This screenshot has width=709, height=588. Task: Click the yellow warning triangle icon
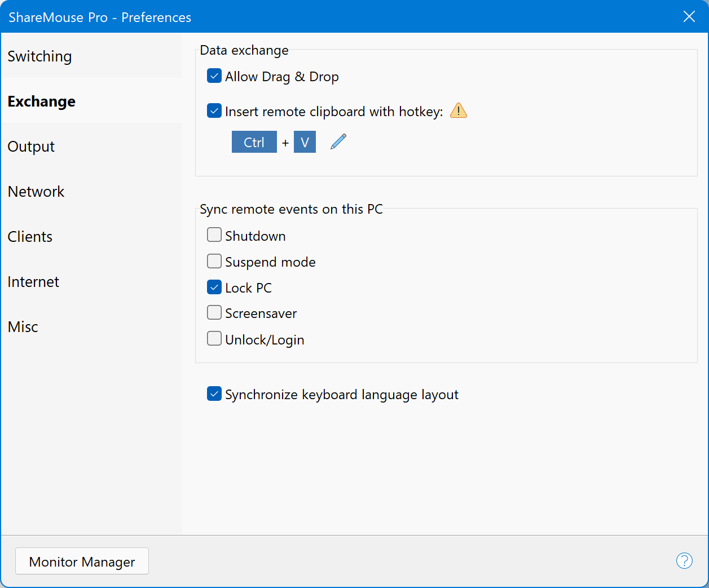pyautogui.click(x=459, y=110)
